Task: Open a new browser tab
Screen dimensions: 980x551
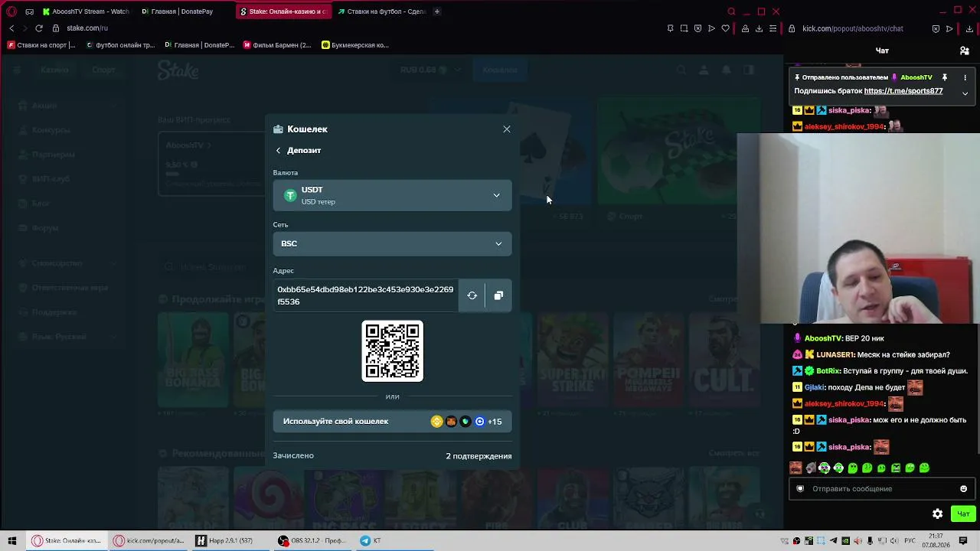Action: 437,11
